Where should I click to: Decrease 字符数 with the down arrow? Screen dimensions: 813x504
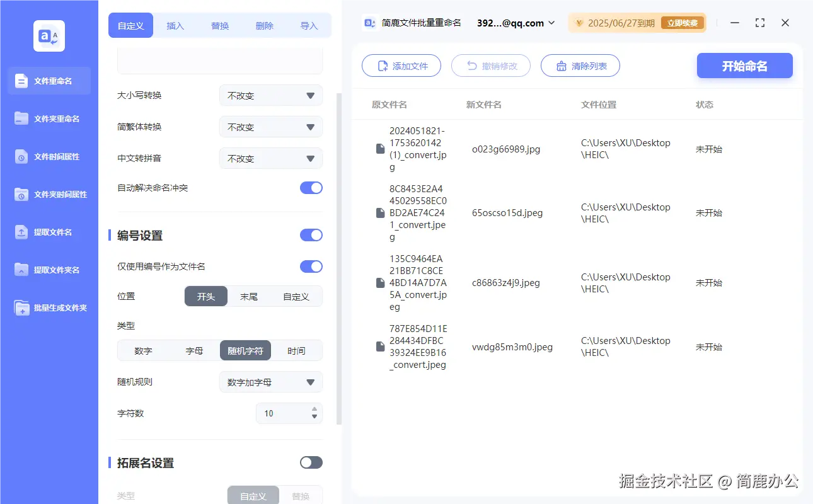tap(314, 417)
